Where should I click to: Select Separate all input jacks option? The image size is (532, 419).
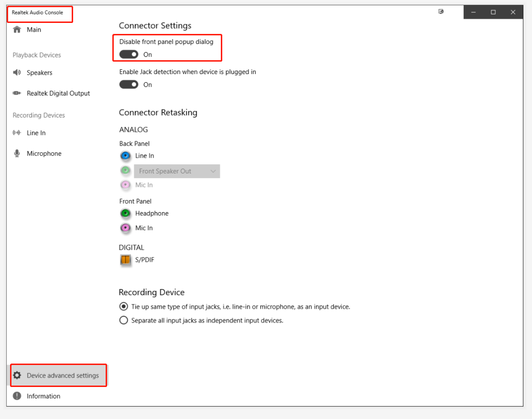point(124,321)
